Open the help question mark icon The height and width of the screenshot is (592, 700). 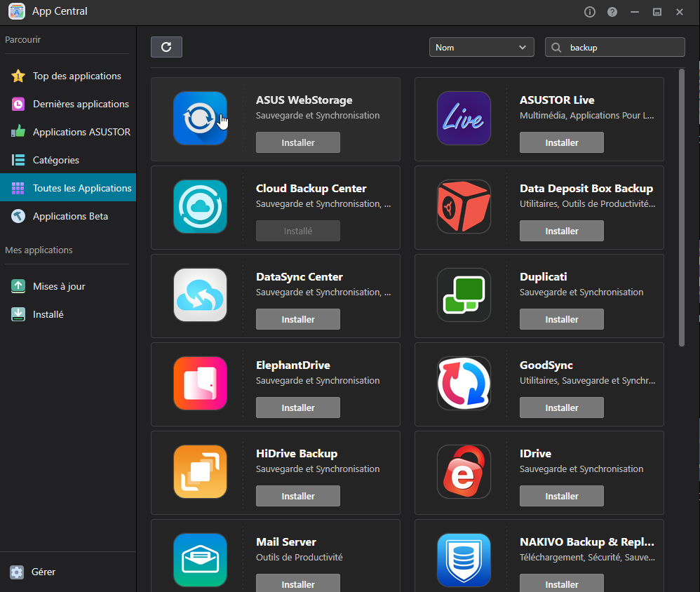point(612,12)
